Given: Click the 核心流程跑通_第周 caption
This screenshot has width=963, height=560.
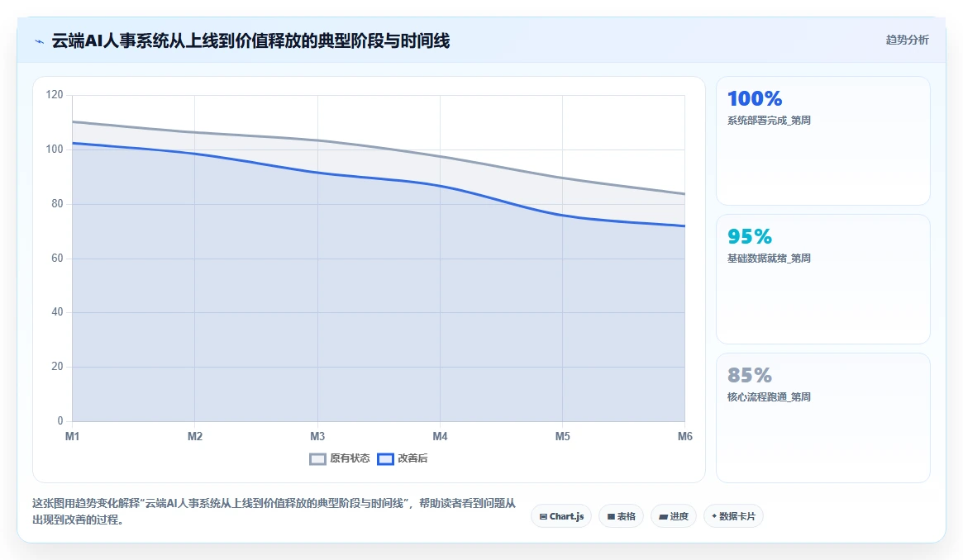Looking at the screenshot, I should click(769, 397).
